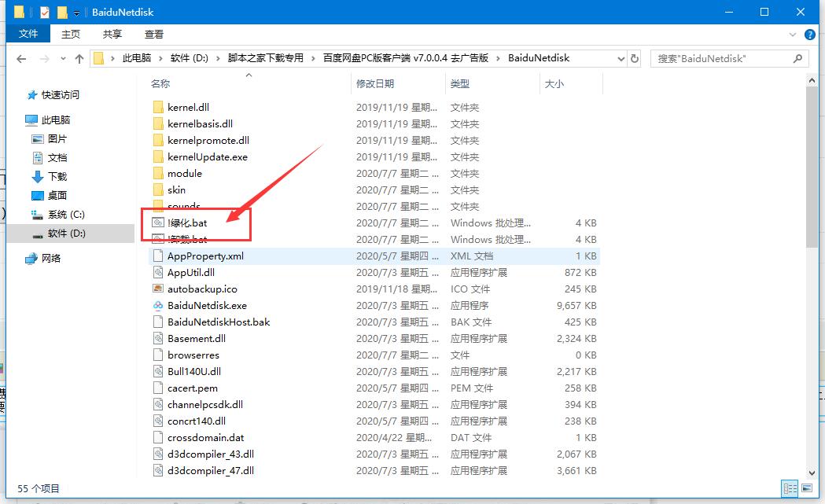Viewport: 825px width, 504px height.
Task: Click 百度网盘PC版客户端 breadcrumb segment
Action: point(406,58)
